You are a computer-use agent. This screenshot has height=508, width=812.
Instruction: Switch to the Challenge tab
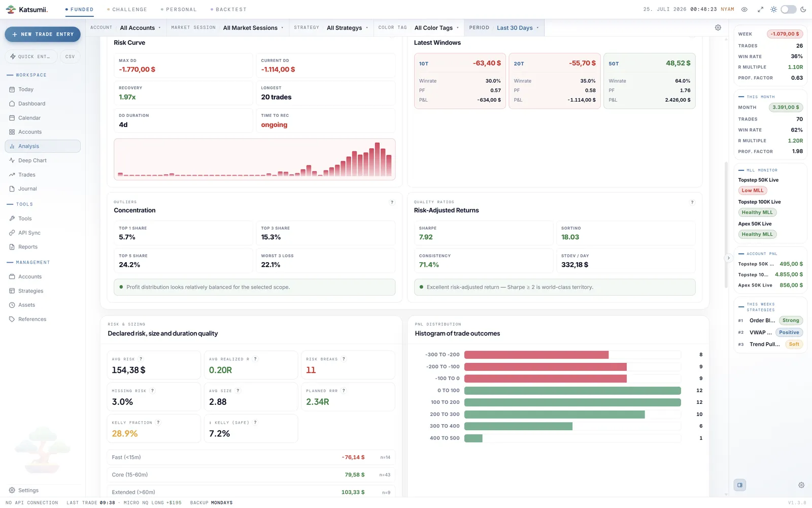(127, 9)
